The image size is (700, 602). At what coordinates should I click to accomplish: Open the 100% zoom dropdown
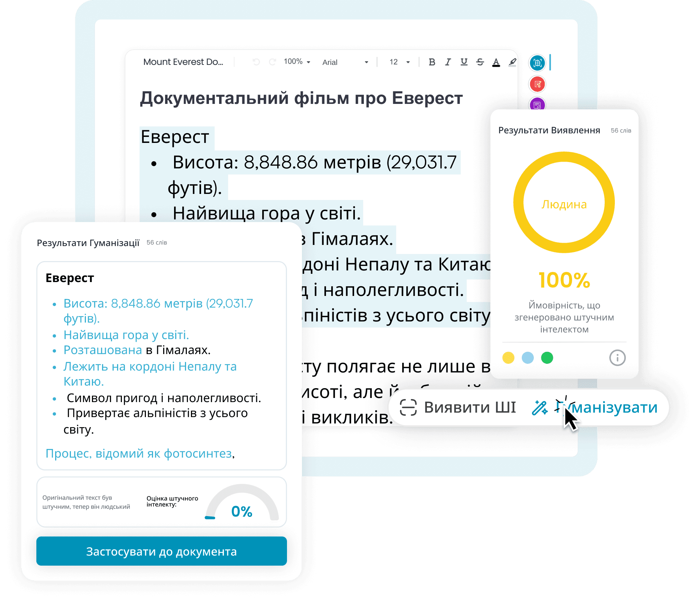pos(297,62)
